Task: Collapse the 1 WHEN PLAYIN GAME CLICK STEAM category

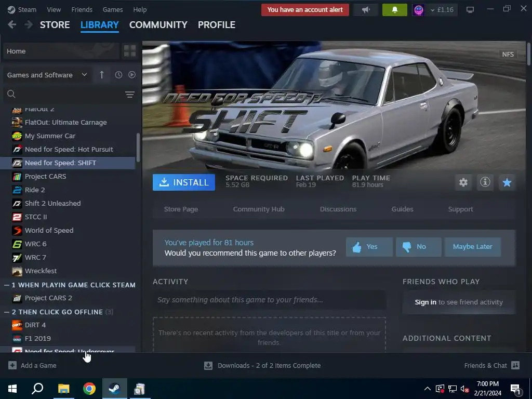Action: pos(6,285)
